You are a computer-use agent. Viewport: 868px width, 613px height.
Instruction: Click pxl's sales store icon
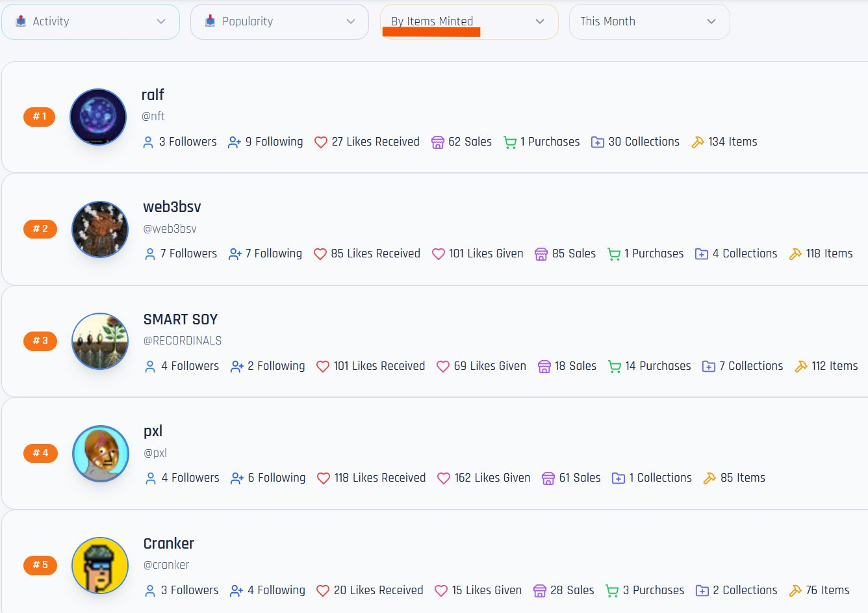click(x=548, y=478)
